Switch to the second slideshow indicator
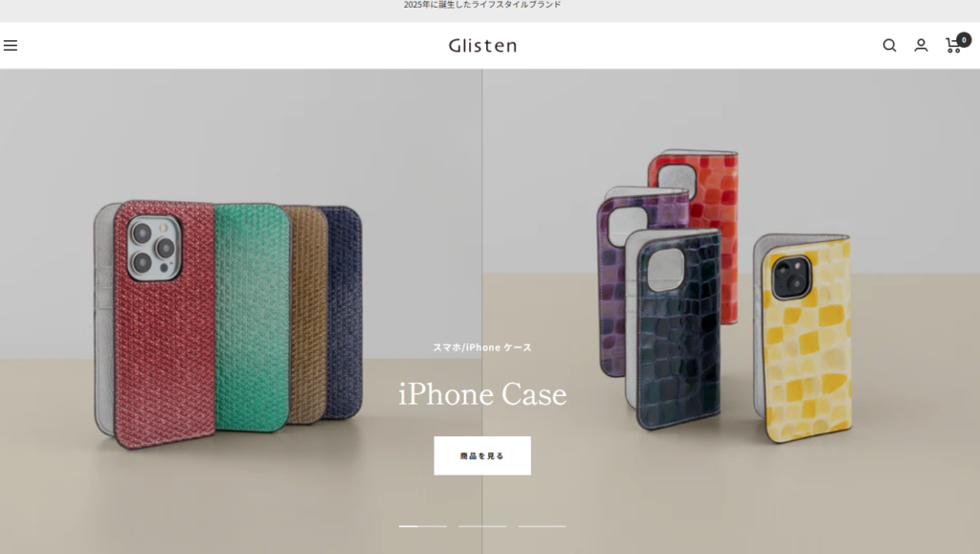This screenshot has height=554, width=980. tap(482, 526)
